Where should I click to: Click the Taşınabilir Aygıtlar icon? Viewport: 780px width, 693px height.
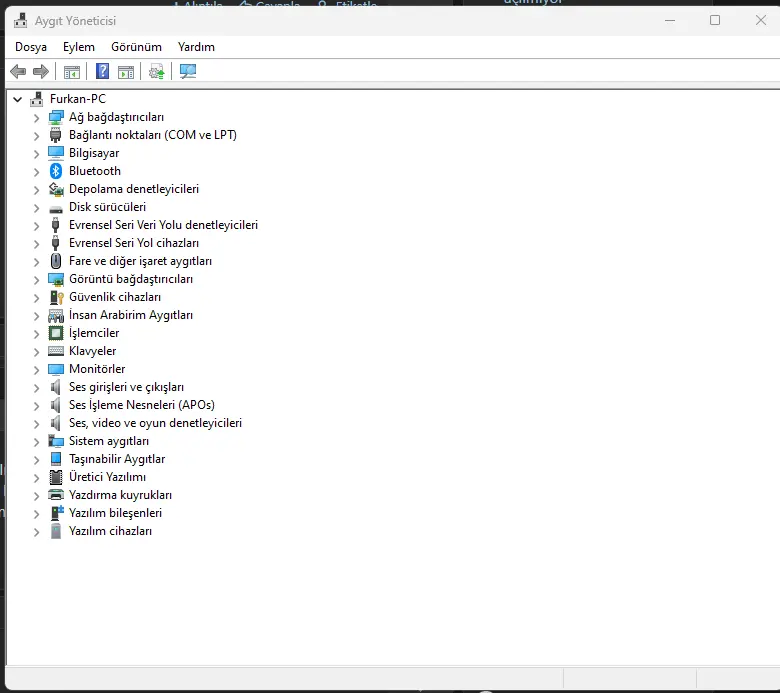tap(56, 459)
